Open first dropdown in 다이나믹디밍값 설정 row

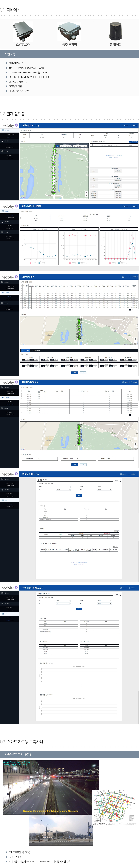click(47, 459)
